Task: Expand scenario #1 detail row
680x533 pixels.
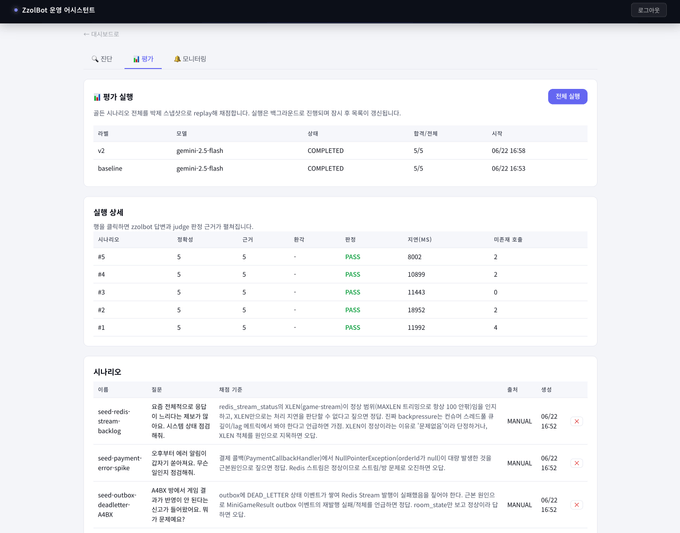Action: point(340,327)
